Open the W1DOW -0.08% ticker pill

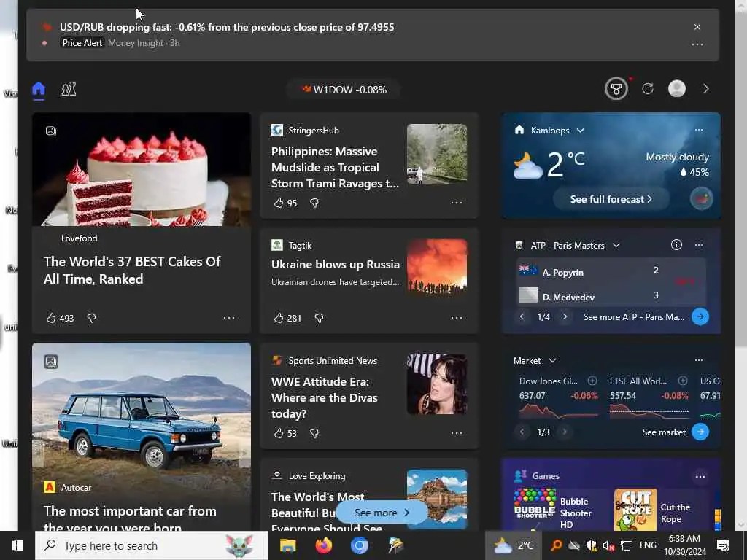click(x=344, y=90)
